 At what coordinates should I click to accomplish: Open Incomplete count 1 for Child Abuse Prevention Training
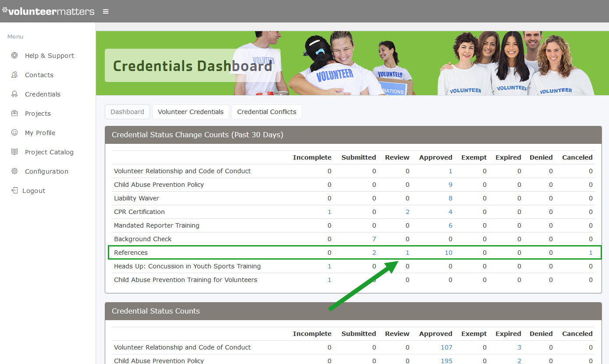pos(329,280)
